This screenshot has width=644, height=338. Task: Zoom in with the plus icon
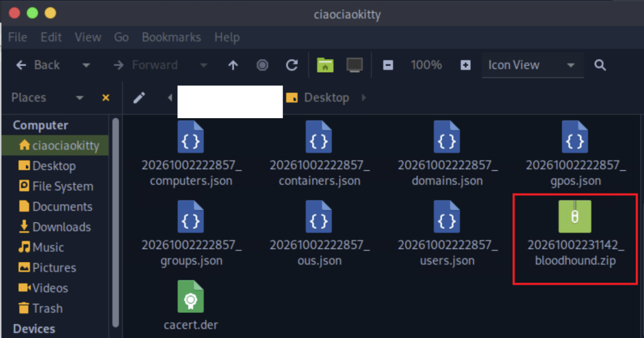click(x=465, y=65)
